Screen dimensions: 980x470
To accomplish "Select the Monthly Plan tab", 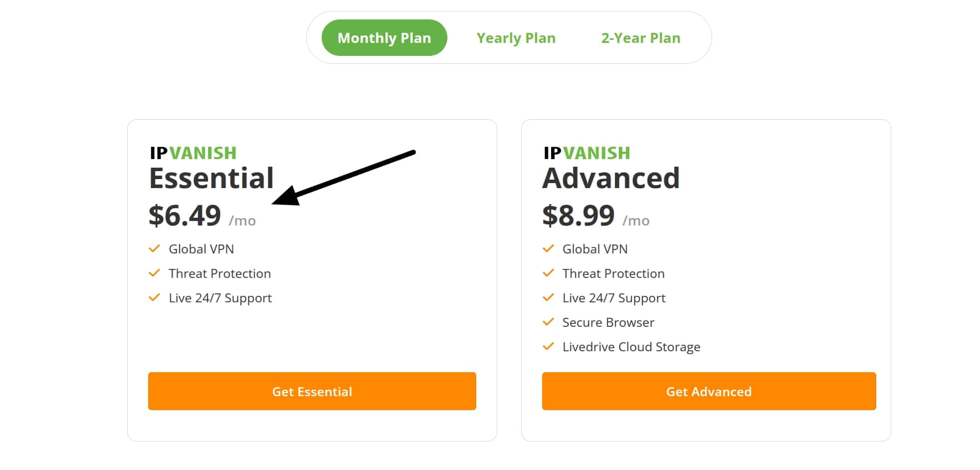I will click(384, 38).
